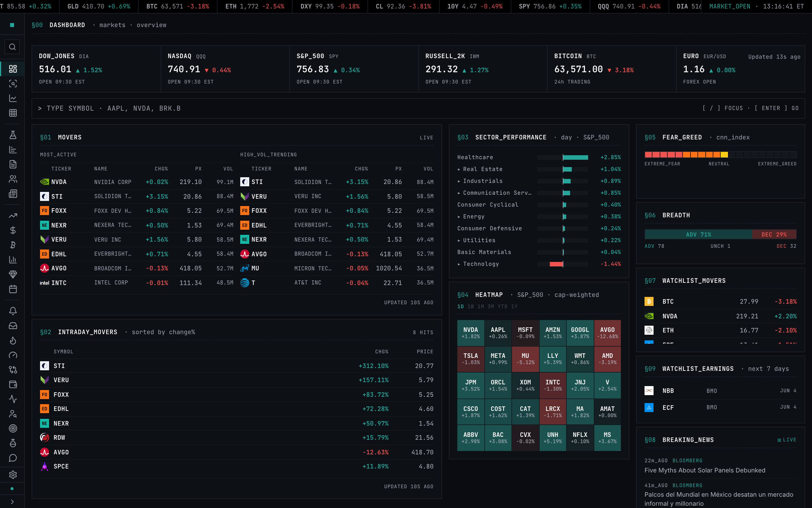This screenshot has width=812, height=508.
Task: Click the LLY tile in the heatmap
Action: point(553,359)
